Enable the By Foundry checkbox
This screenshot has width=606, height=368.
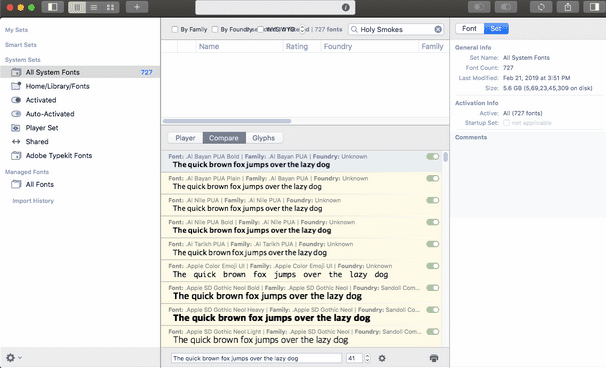point(215,29)
